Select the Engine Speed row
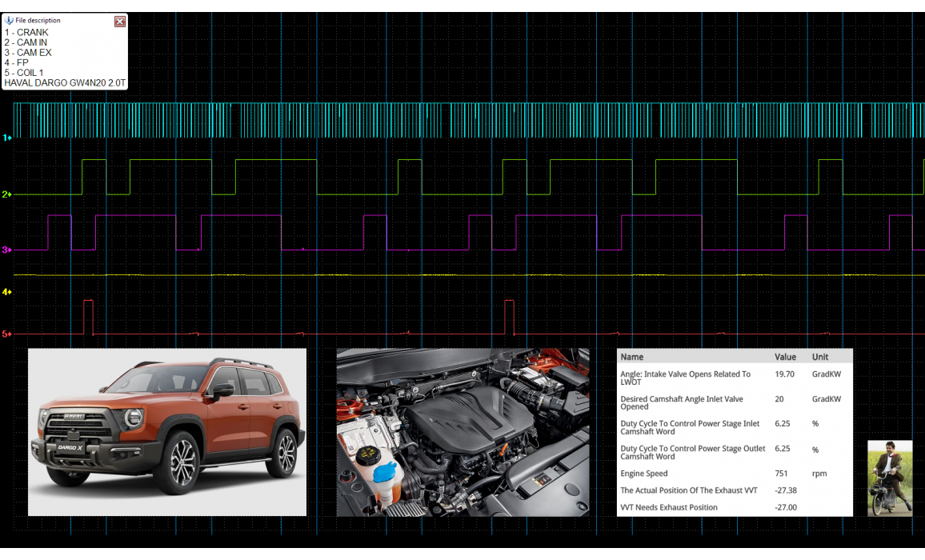This screenshot has height=560, width=925. (x=735, y=474)
